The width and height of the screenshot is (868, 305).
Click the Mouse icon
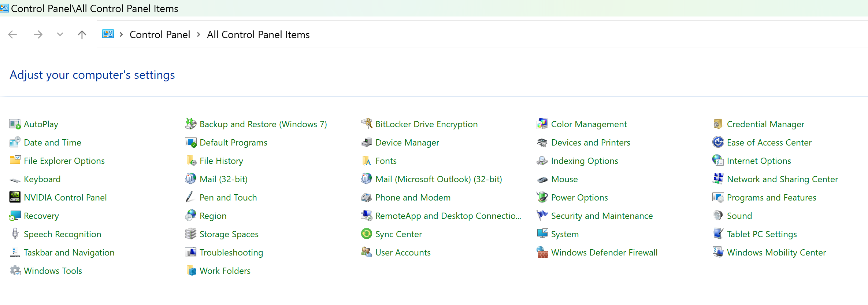click(x=542, y=180)
